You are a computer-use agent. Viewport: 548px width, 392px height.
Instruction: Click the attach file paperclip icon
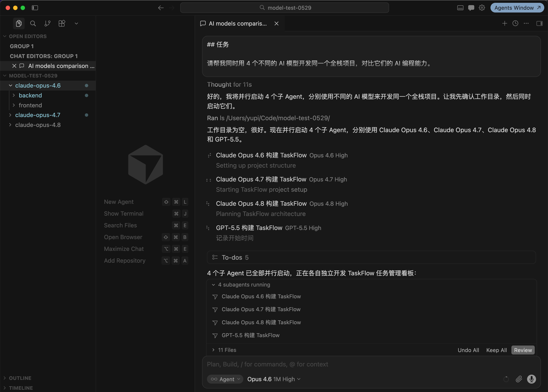click(519, 379)
